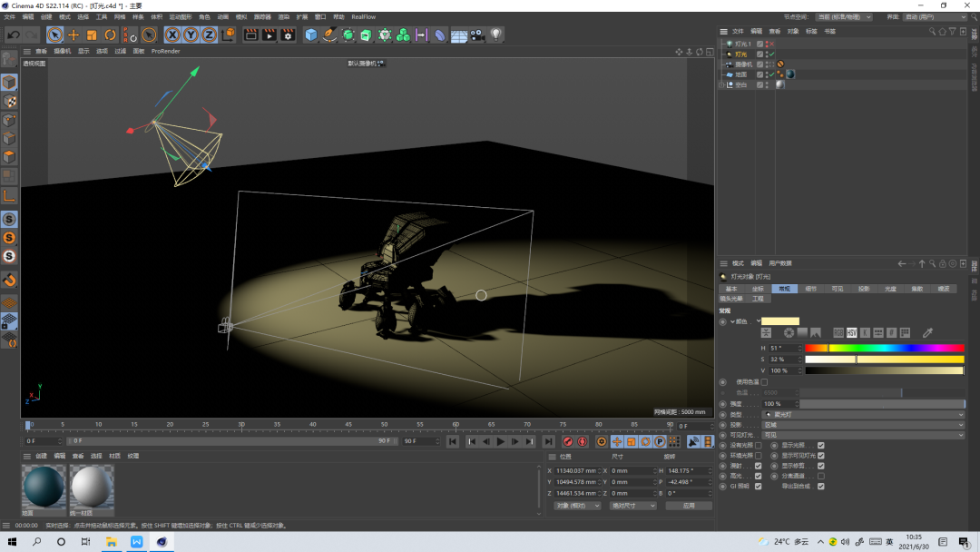Select 灯光.1 in the object manager
Viewport: 980px width, 552px height.
(742, 44)
